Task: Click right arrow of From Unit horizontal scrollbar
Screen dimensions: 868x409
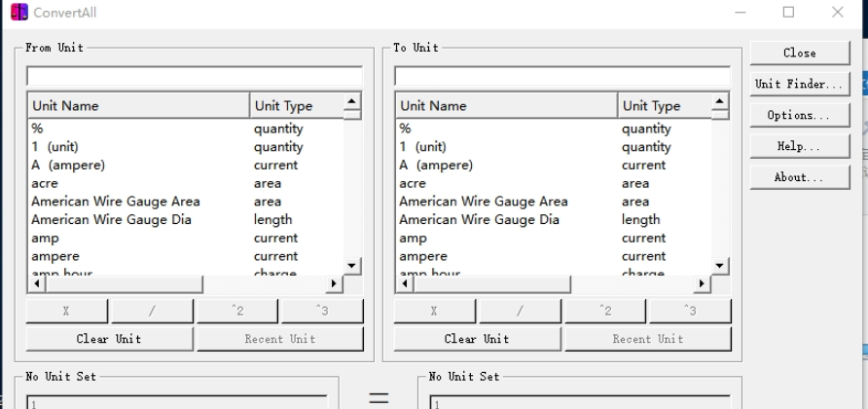Action: coord(334,285)
